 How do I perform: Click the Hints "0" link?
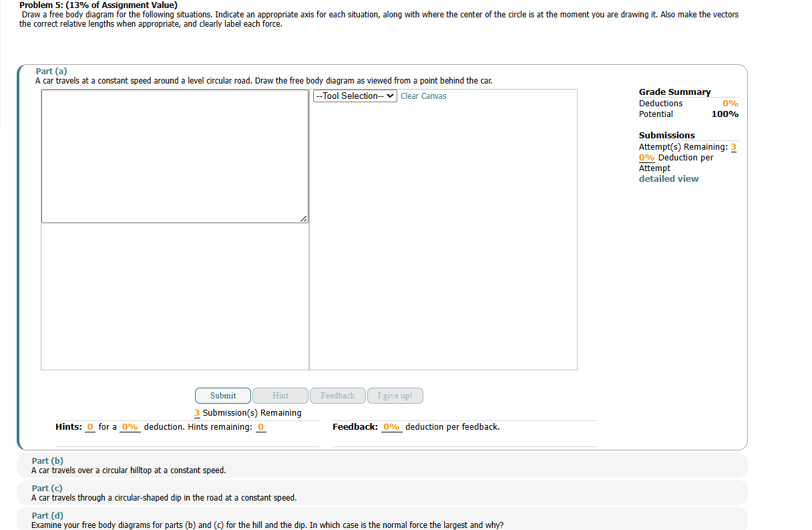[x=89, y=426]
